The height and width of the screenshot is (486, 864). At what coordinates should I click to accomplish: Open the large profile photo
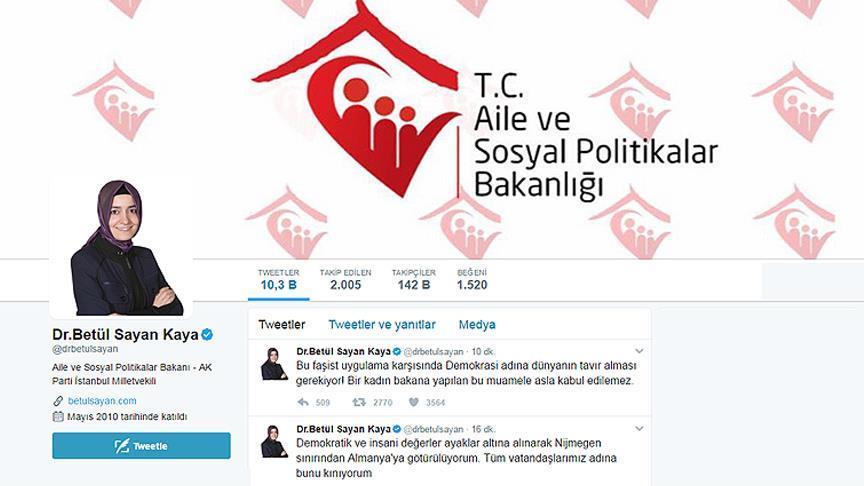coord(121,247)
